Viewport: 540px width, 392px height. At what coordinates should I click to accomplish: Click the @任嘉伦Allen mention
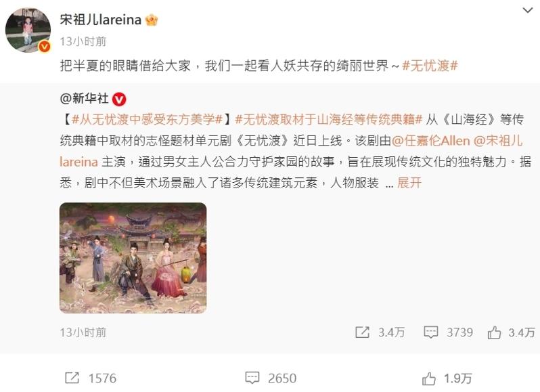pyautogui.click(x=431, y=141)
